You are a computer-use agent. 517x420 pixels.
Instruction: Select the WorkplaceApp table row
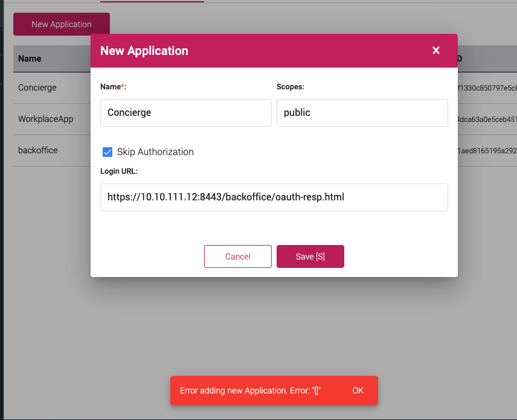52,119
